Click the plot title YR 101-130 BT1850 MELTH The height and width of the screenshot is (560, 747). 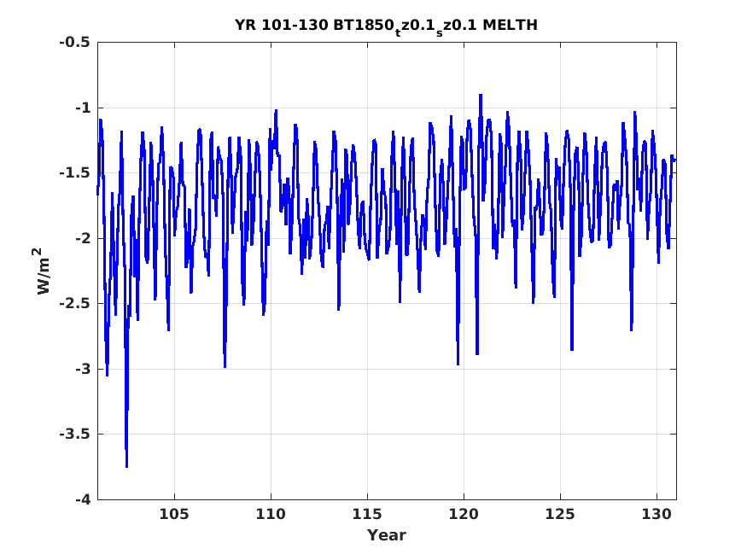(x=386, y=26)
